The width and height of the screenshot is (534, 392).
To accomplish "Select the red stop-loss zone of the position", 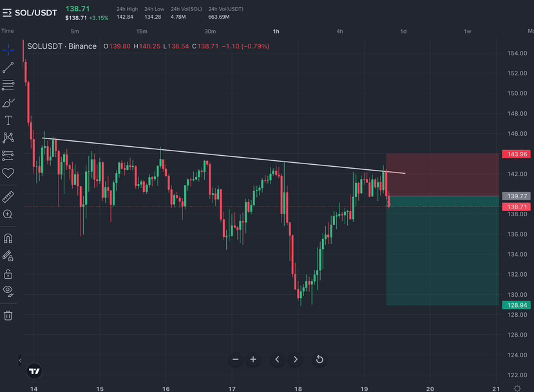I will (x=443, y=174).
